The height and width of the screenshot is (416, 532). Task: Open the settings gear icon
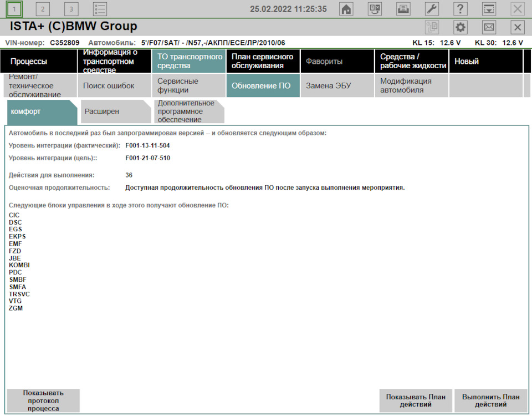coord(461,27)
